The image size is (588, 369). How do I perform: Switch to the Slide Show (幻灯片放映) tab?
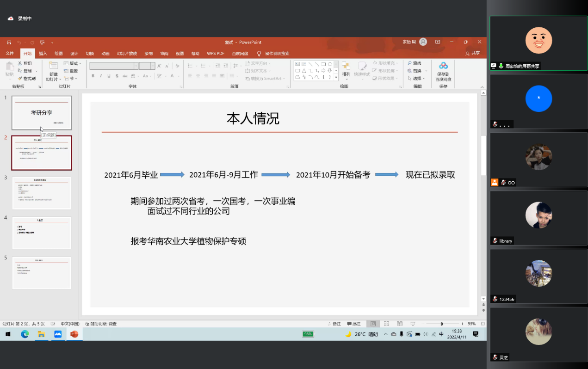coord(127,53)
